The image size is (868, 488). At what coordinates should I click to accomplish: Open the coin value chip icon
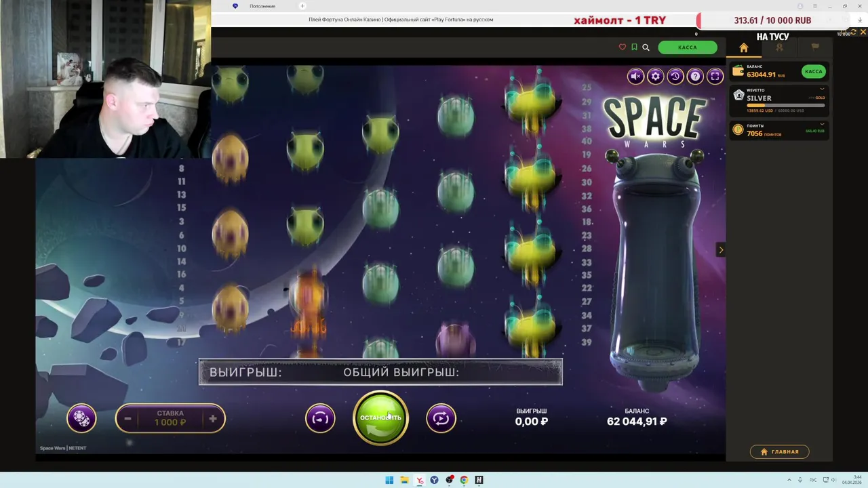click(x=81, y=418)
